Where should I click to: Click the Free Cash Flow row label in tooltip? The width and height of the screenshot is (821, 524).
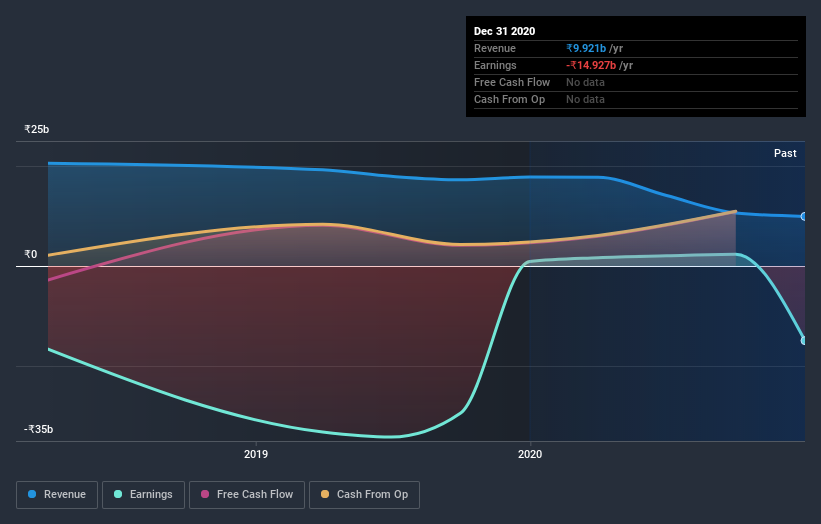[x=512, y=82]
